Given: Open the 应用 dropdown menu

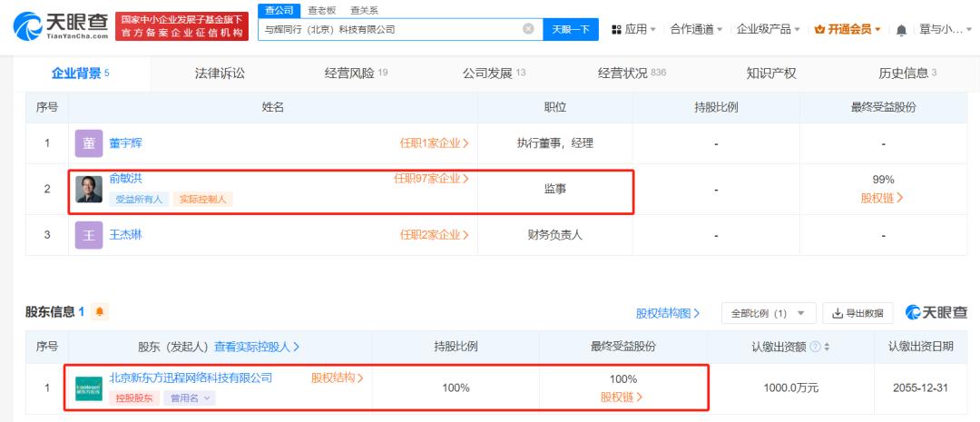Looking at the screenshot, I should [633, 29].
